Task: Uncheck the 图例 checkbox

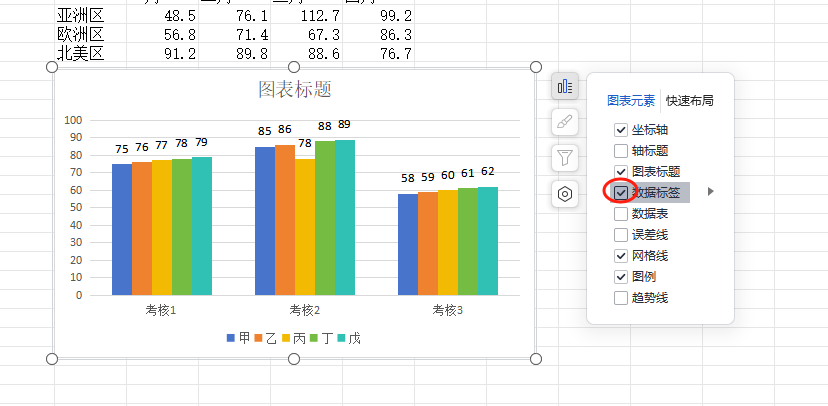Action: pos(621,277)
